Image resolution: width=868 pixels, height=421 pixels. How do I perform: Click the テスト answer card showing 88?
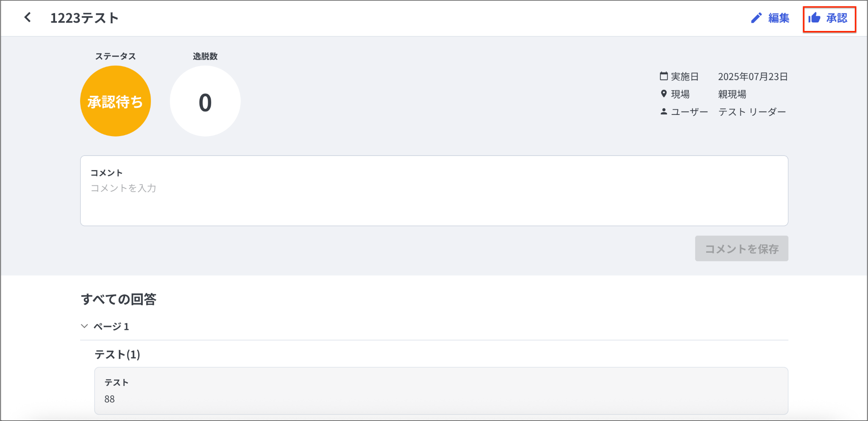pyautogui.click(x=441, y=390)
